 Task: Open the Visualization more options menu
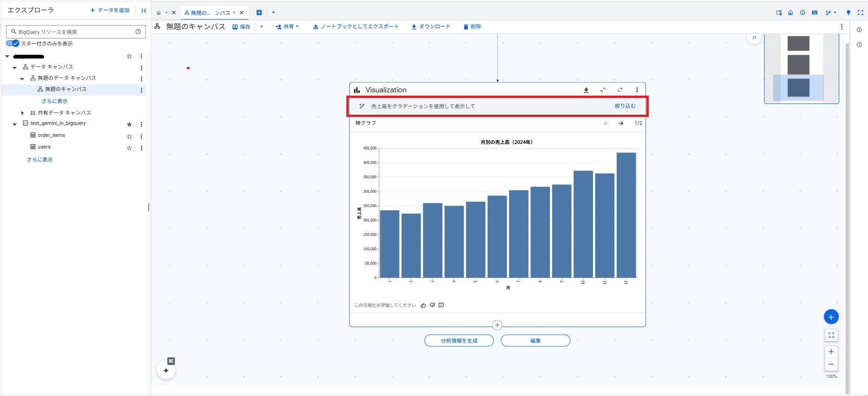tap(637, 90)
